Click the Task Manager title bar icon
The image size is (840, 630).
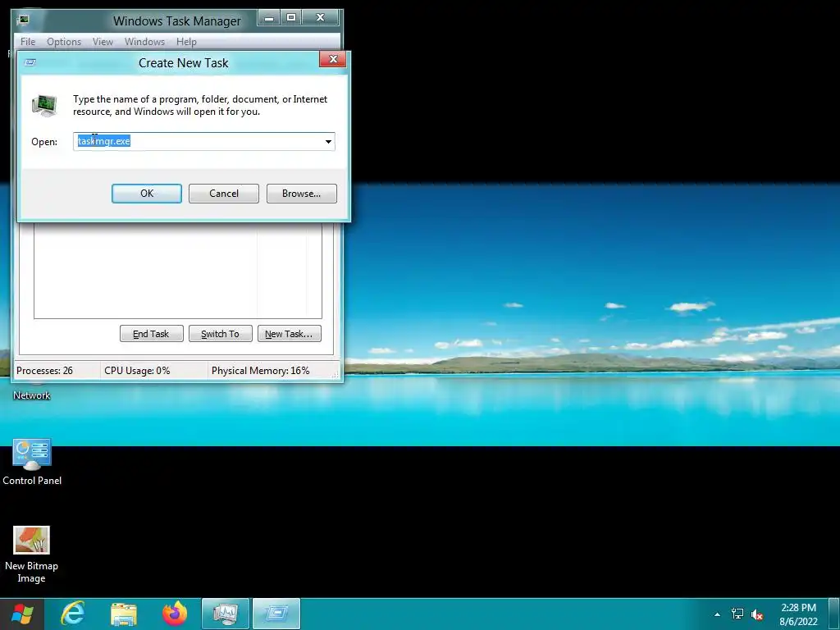[x=23, y=20]
